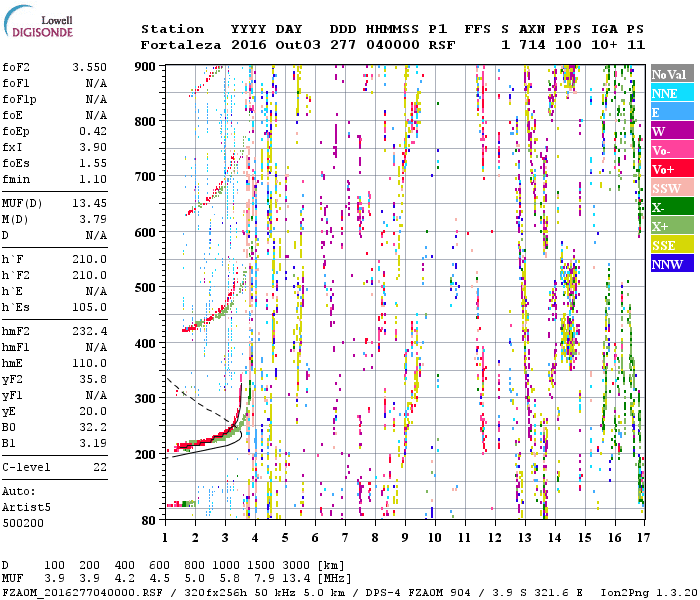
Task: Click the foEp value 0.42
Action: [93, 131]
